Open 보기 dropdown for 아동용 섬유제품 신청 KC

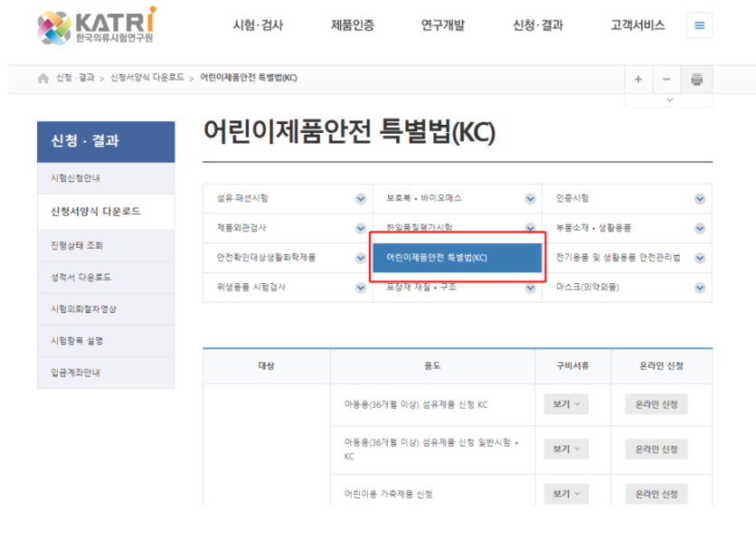coord(566,404)
